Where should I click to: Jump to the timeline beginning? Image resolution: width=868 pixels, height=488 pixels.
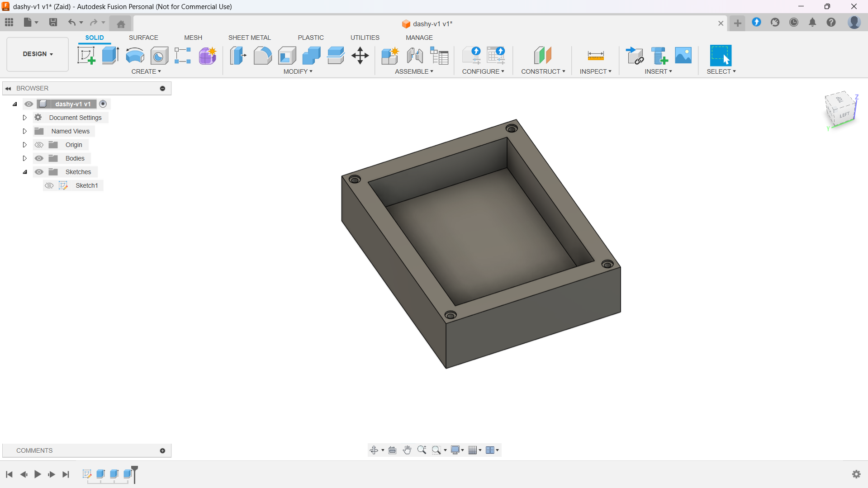(9, 474)
